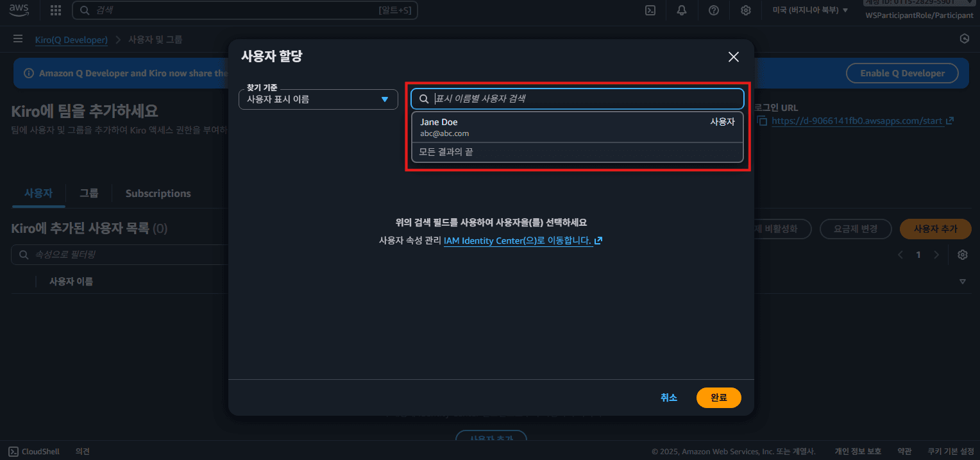Close the 사용자 할당 dialog
The image size is (980, 460).
pyautogui.click(x=734, y=57)
